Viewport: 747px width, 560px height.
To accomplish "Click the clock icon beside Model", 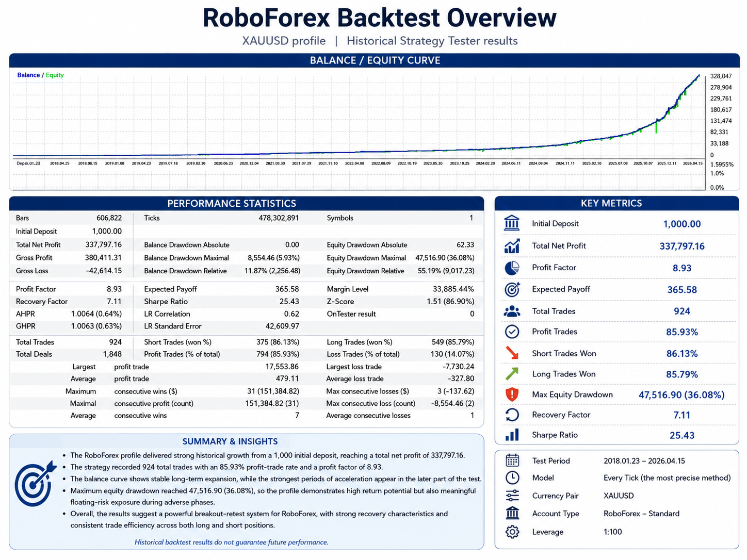I will pos(512,477).
